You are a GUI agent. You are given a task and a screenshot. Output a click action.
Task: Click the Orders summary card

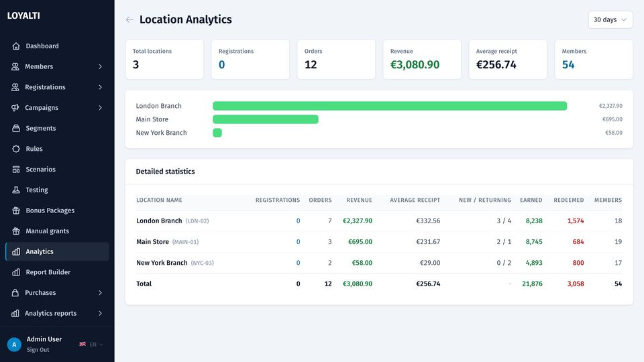click(x=336, y=60)
